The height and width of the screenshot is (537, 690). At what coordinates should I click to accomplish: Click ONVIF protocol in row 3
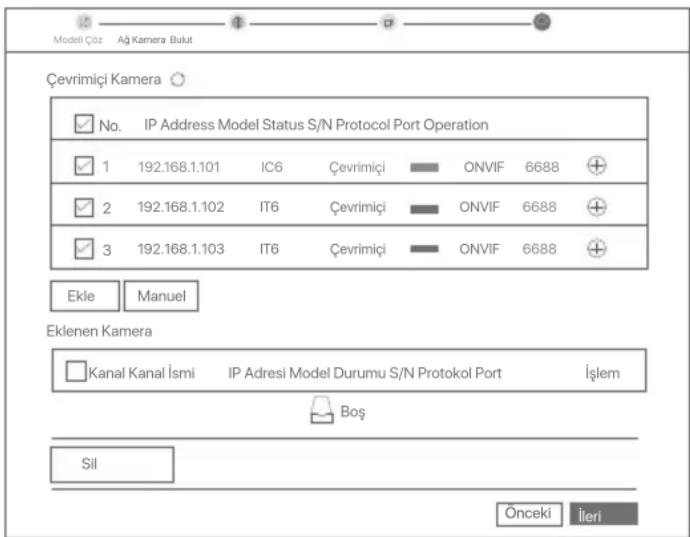pos(479,249)
